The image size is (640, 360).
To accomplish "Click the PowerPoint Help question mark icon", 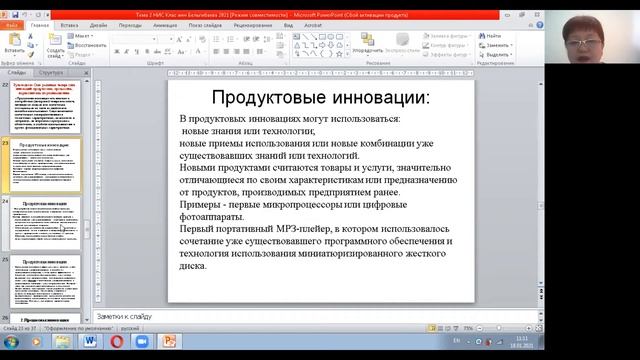I will 540,25.
